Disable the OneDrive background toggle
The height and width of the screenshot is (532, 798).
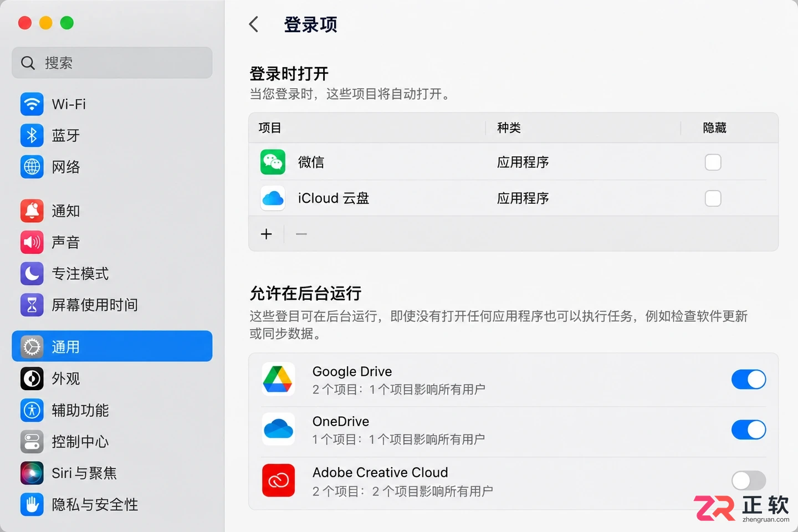pyautogui.click(x=749, y=429)
